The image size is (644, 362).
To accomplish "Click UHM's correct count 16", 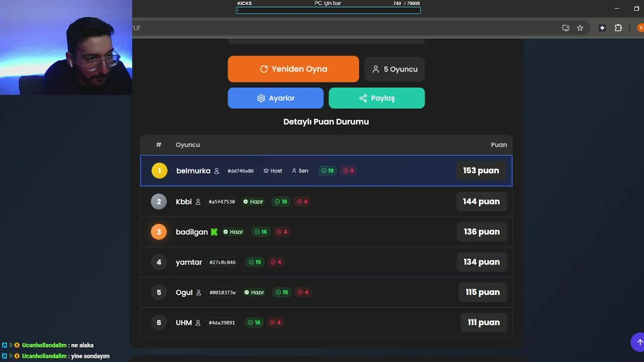I will click(x=255, y=322).
